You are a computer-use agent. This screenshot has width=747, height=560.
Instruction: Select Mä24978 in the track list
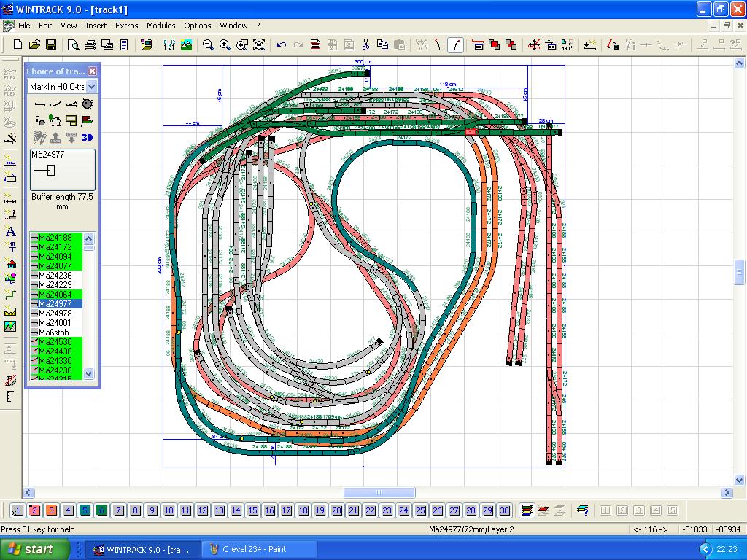[55, 314]
